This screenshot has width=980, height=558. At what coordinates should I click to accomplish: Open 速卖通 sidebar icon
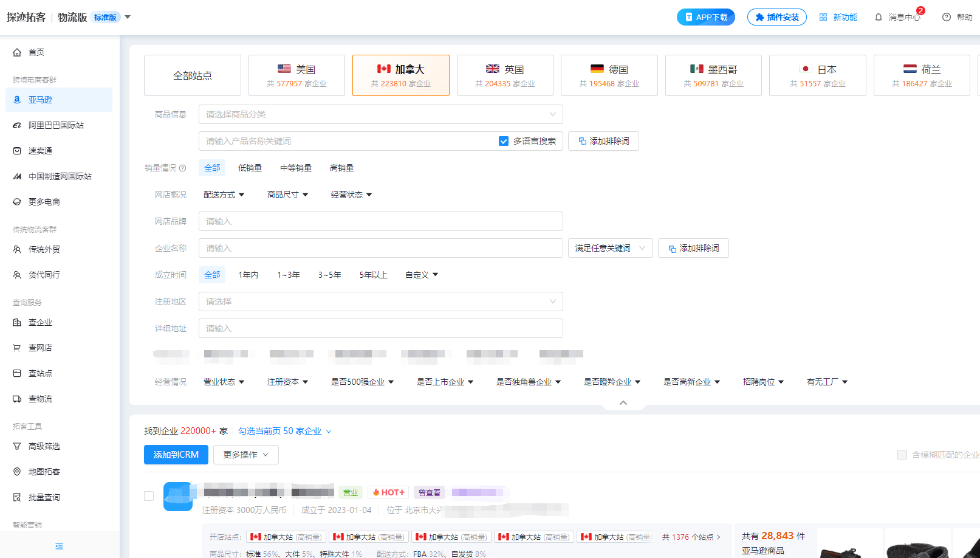17,151
